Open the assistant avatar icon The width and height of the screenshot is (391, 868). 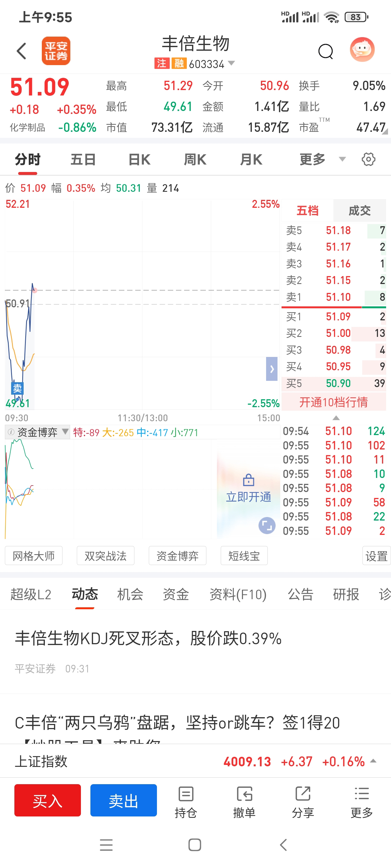coord(362,50)
